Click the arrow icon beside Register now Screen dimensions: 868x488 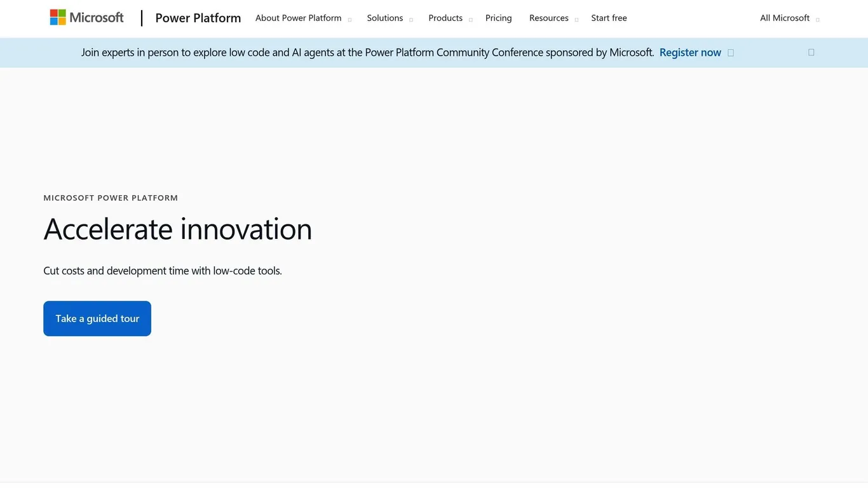point(731,53)
